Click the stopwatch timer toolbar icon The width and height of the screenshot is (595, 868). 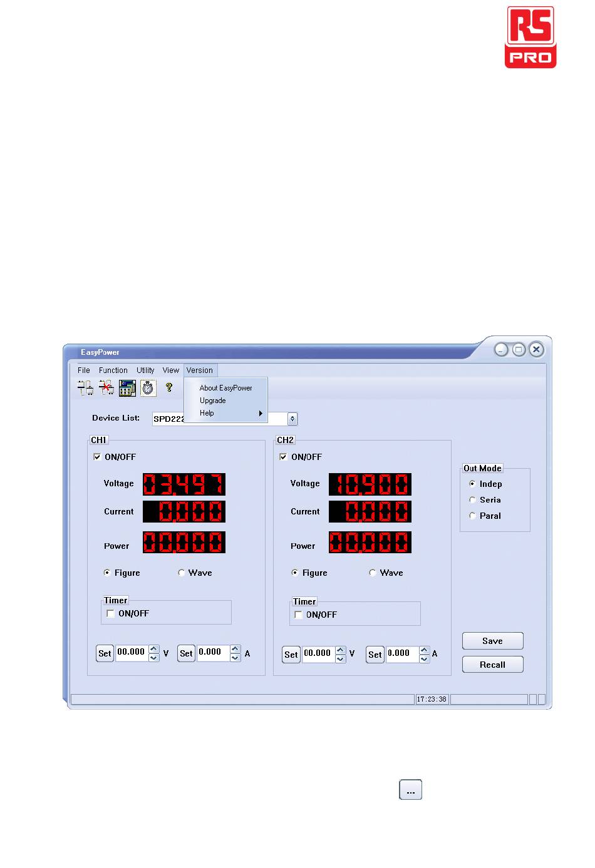click(148, 388)
